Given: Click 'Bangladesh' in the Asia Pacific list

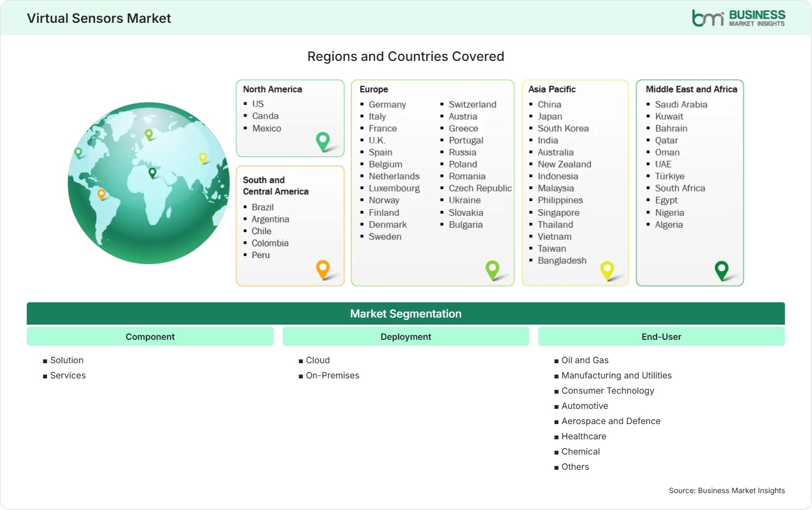Looking at the screenshot, I should (x=562, y=260).
